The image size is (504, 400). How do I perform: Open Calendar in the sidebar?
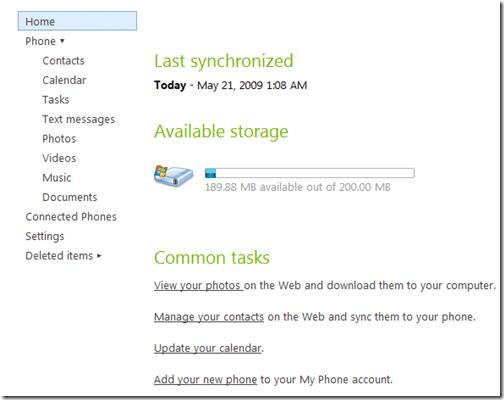coord(64,80)
